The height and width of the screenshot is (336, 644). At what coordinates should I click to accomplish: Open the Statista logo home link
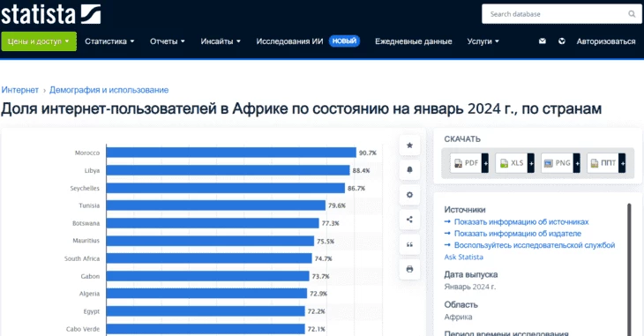51,15
